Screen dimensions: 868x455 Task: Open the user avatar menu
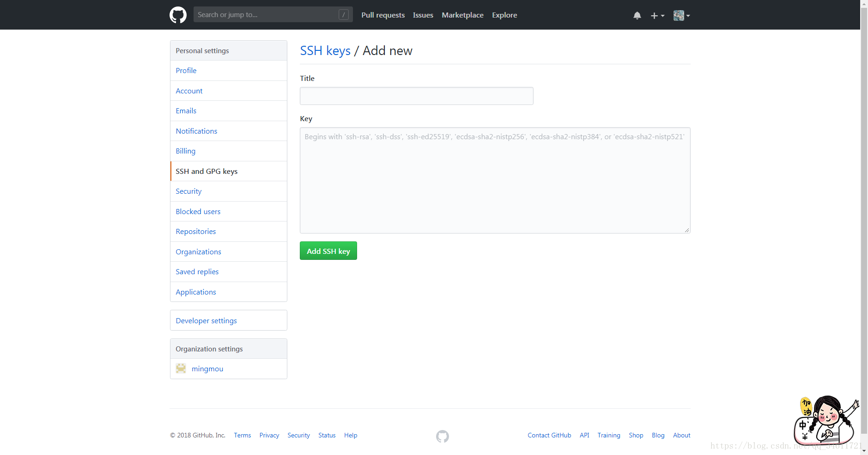pos(681,15)
